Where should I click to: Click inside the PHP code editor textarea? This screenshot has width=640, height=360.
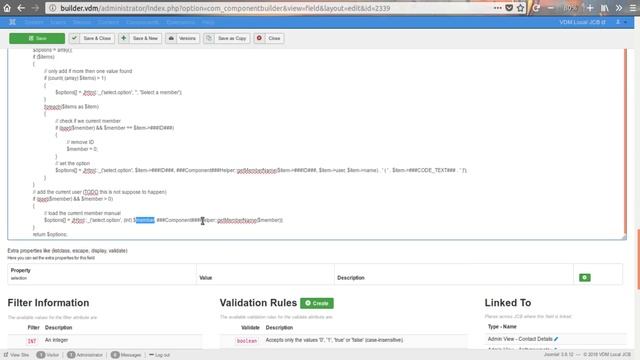[316, 143]
